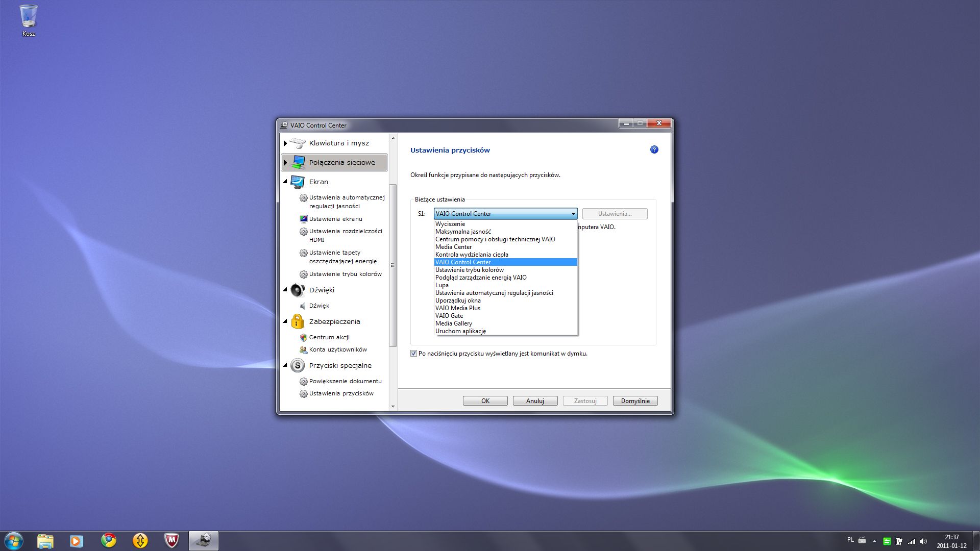
Task: Collapse the Zabezpieczenia category arrow
Action: point(285,321)
